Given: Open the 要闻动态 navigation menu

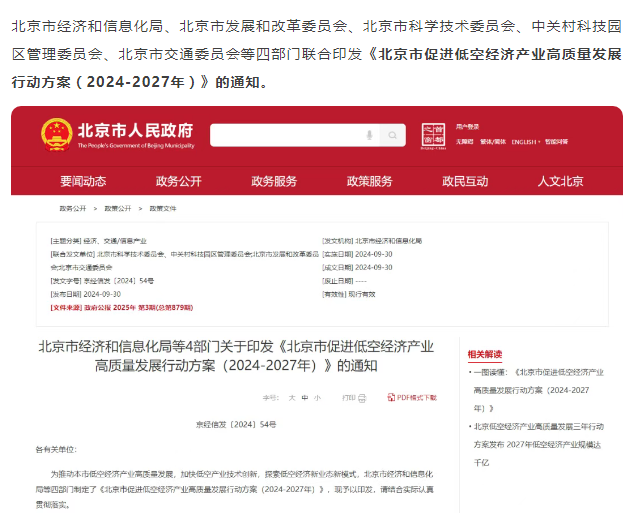Looking at the screenshot, I should [x=83, y=181].
